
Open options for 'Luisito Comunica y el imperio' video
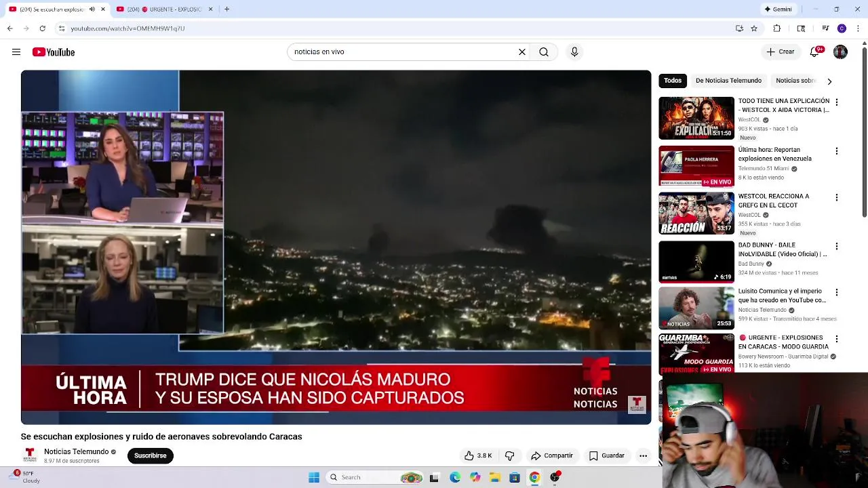click(836, 293)
